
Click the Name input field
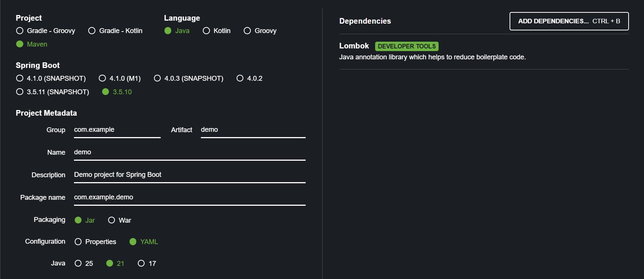pos(190,152)
